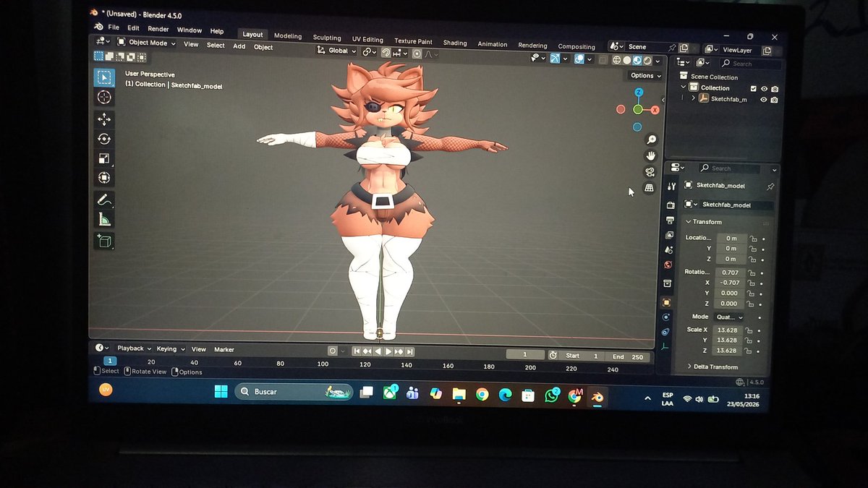
Task: Select the Annotate tool
Action: pyautogui.click(x=104, y=200)
